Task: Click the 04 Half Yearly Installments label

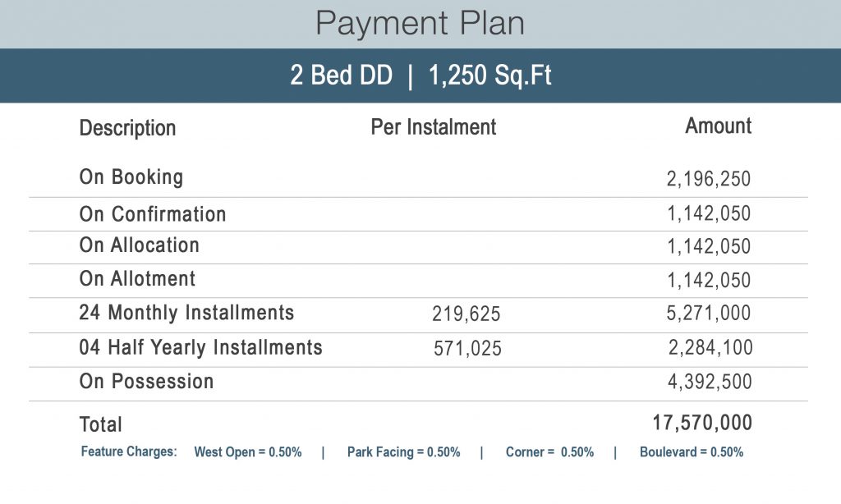Action: point(201,347)
